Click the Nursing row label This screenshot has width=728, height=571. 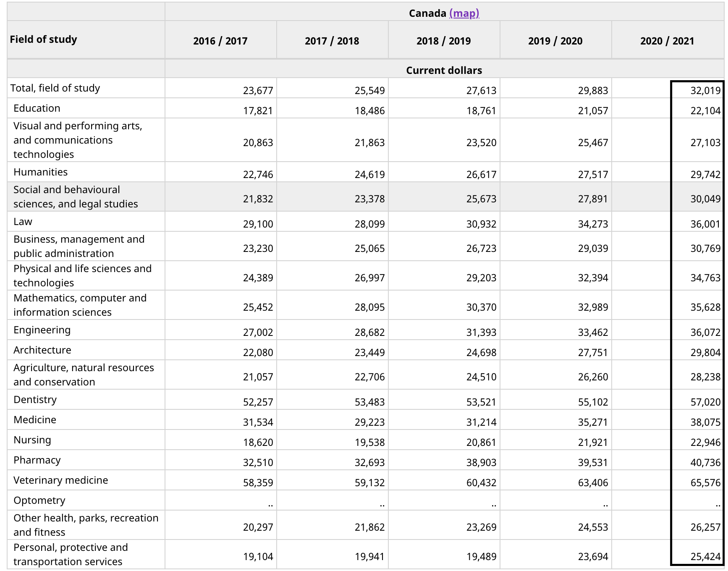click(x=32, y=440)
